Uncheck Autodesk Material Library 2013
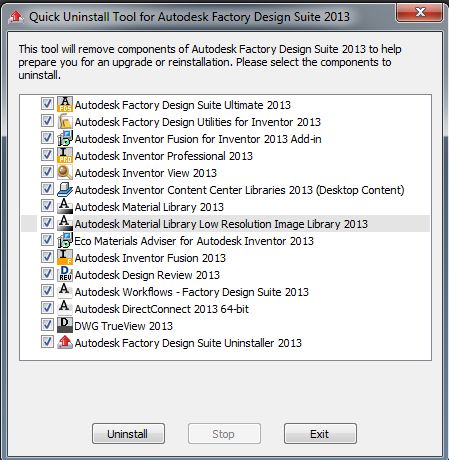This screenshot has width=449, height=460. click(47, 206)
